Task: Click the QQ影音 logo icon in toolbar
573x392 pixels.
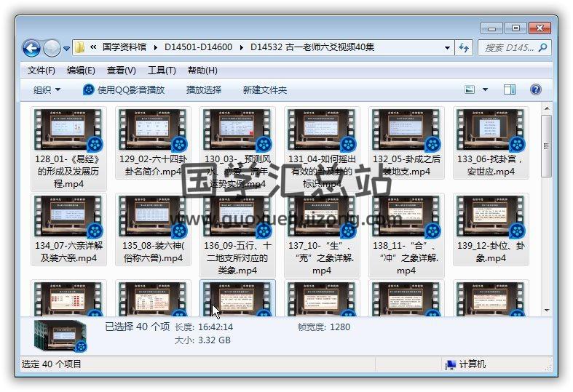Action: pyautogui.click(x=88, y=89)
